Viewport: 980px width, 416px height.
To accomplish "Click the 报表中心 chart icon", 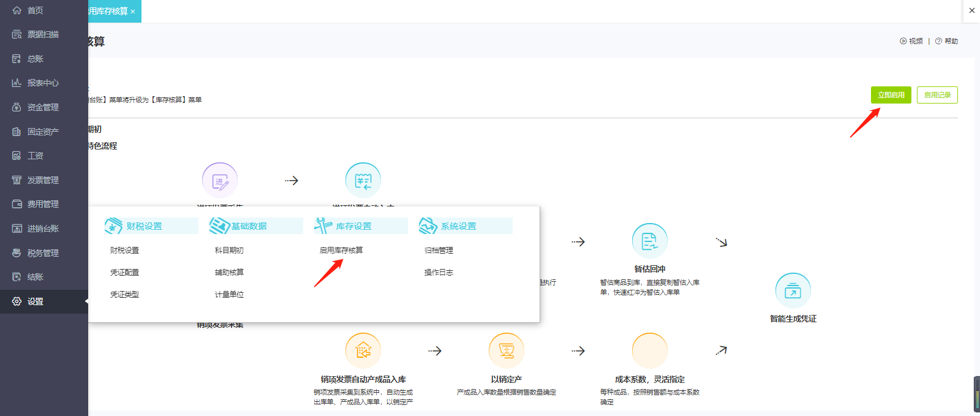I will click(x=17, y=83).
